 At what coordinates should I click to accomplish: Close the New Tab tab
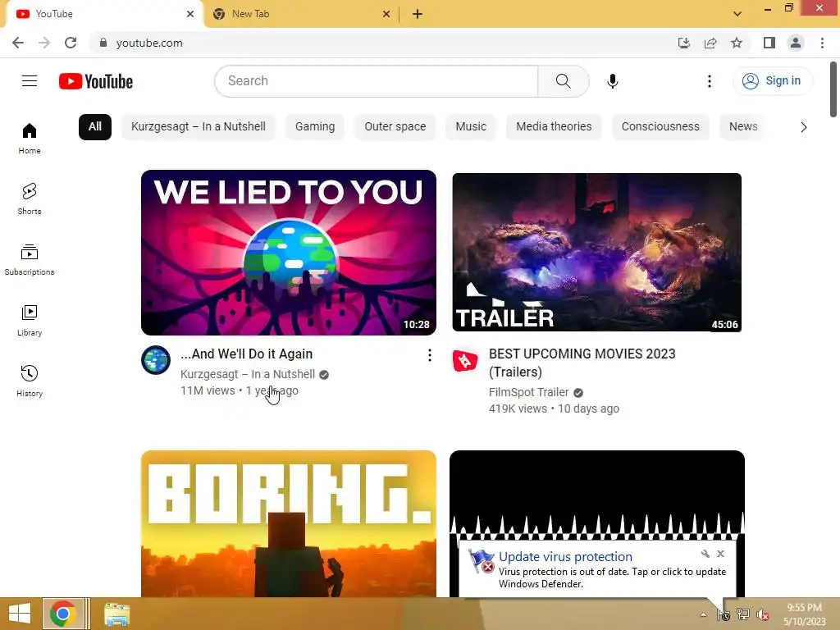click(386, 14)
